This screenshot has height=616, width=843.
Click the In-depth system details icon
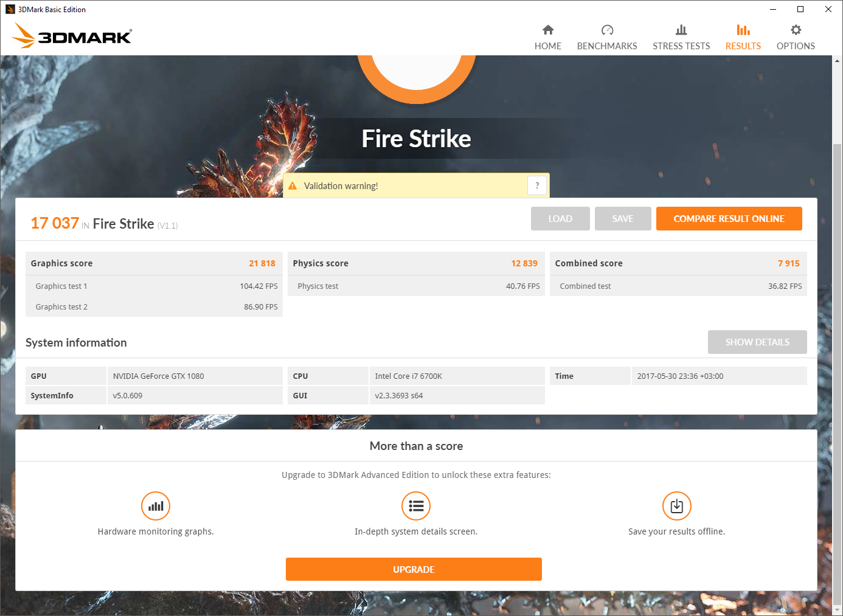(x=416, y=506)
